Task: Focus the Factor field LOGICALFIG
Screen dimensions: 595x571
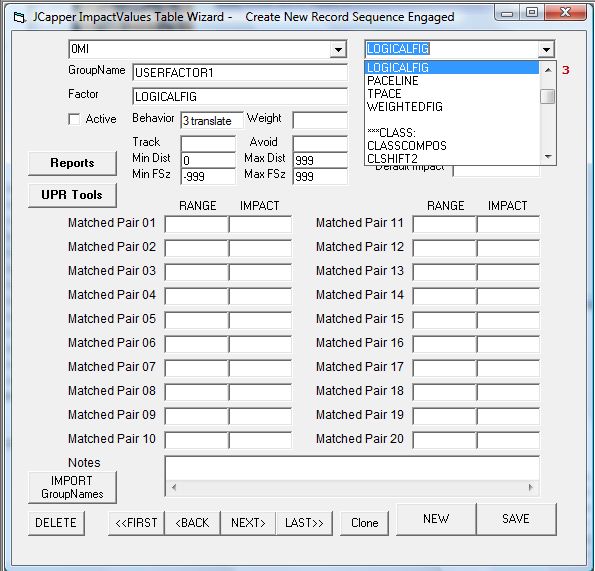Action: (x=240, y=97)
